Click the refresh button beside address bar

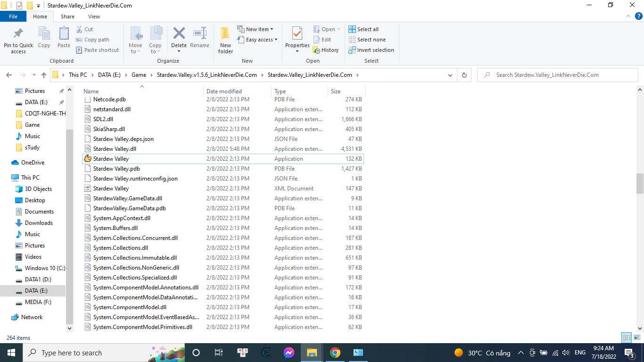pos(464,75)
